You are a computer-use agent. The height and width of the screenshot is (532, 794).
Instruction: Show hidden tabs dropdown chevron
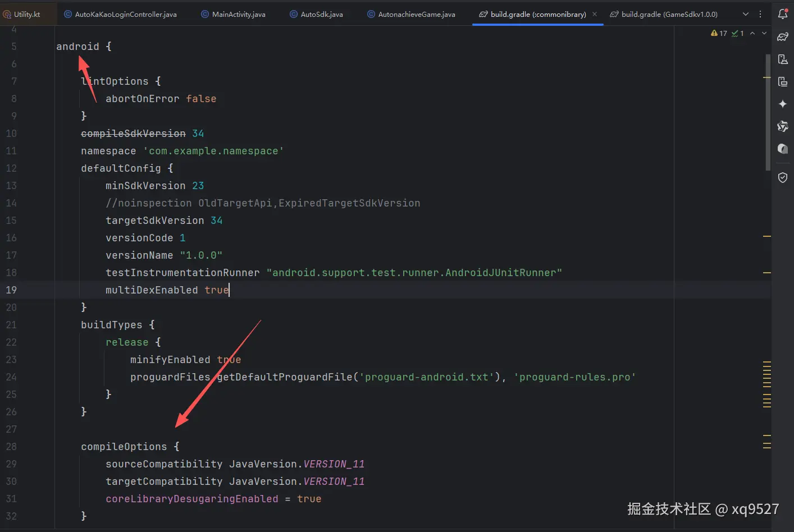[746, 14]
